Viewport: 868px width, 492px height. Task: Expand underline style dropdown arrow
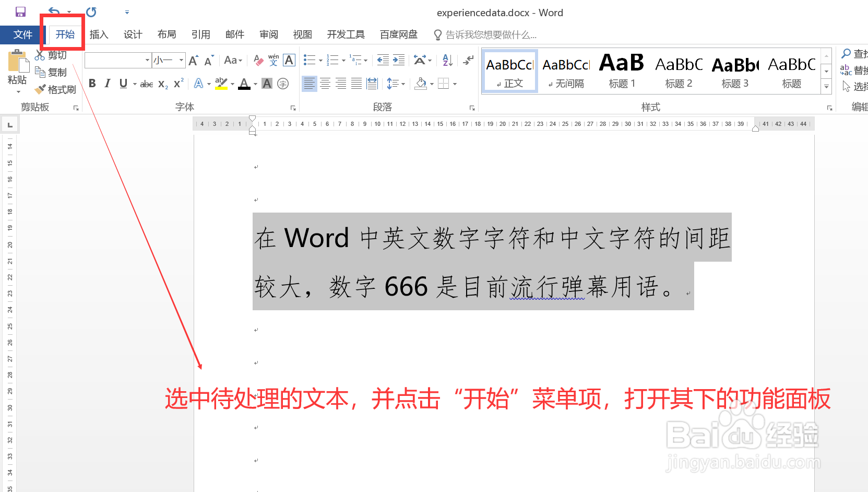pos(135,84)
